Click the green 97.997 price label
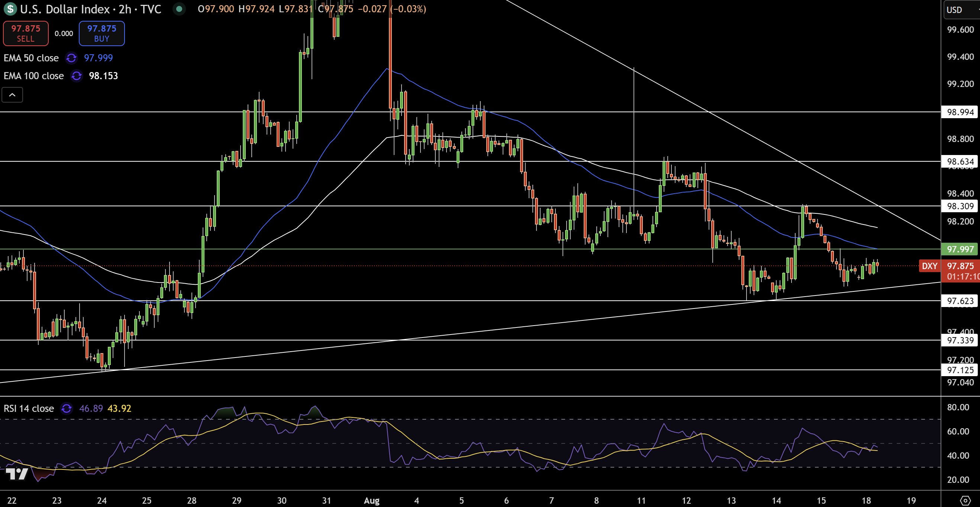980x507 pixels. pyautogui.click(x=960, y=249)
